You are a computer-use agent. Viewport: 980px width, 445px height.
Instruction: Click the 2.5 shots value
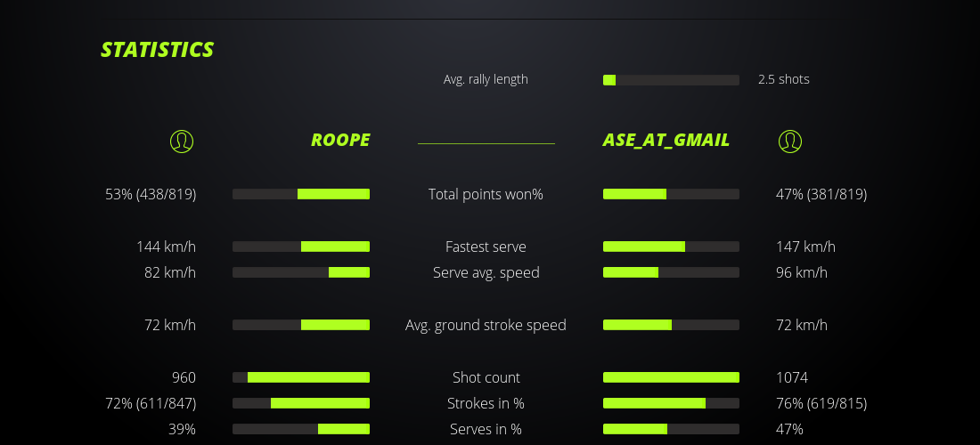[784, 79]
